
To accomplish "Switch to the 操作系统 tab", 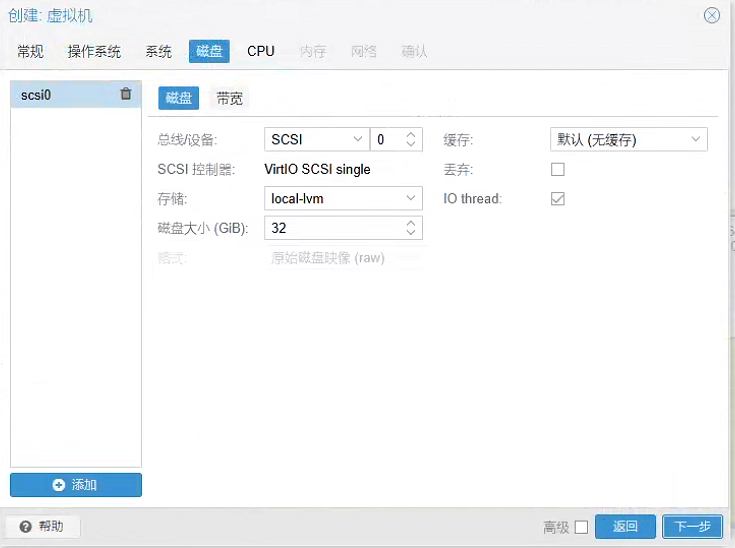I will 94,51.
